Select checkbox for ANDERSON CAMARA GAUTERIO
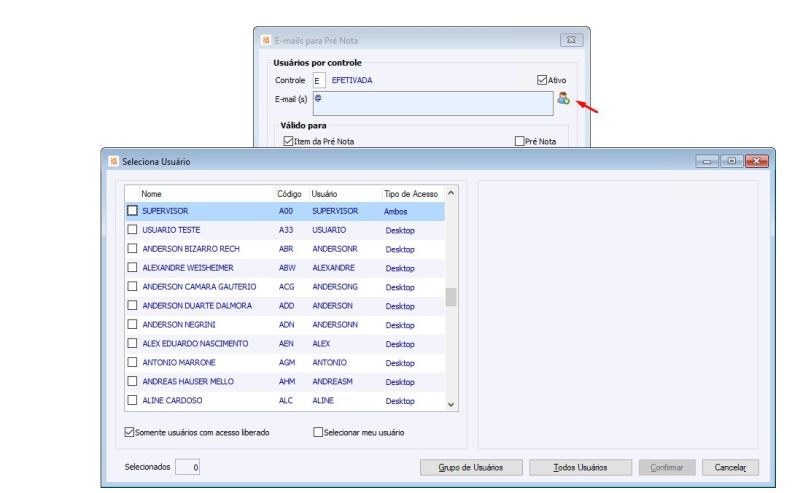The image size is (800, 493). click(x=132, y=286)
